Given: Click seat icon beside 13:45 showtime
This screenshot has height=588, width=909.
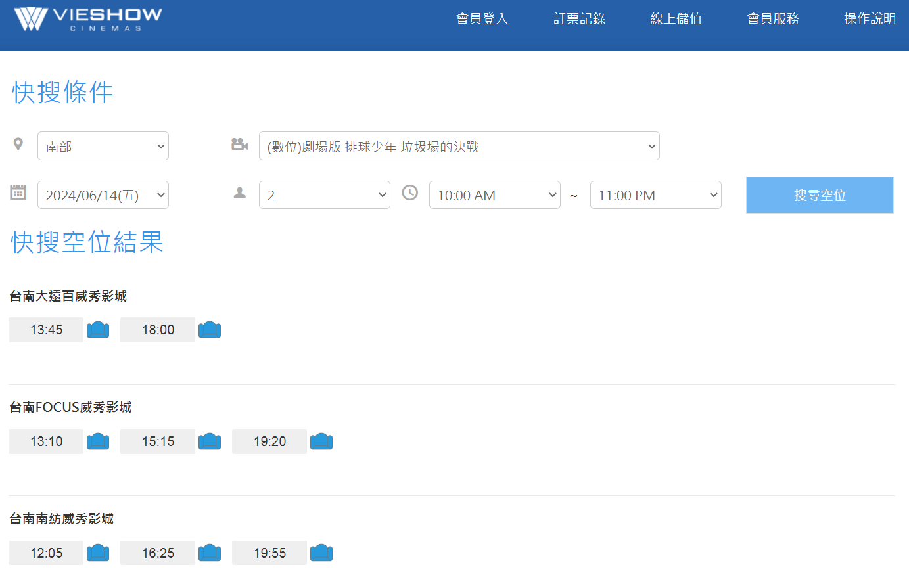Looking at the screenshot, I should point(98,329).
